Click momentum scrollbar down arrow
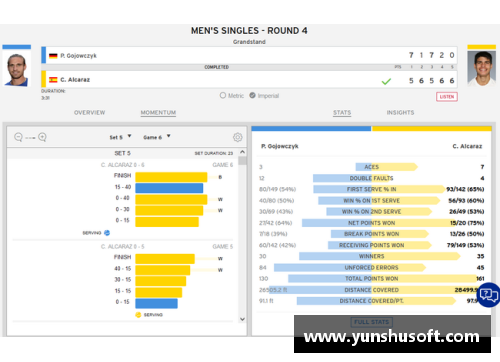This screenshot has width=500, height=362. [242, 319]
